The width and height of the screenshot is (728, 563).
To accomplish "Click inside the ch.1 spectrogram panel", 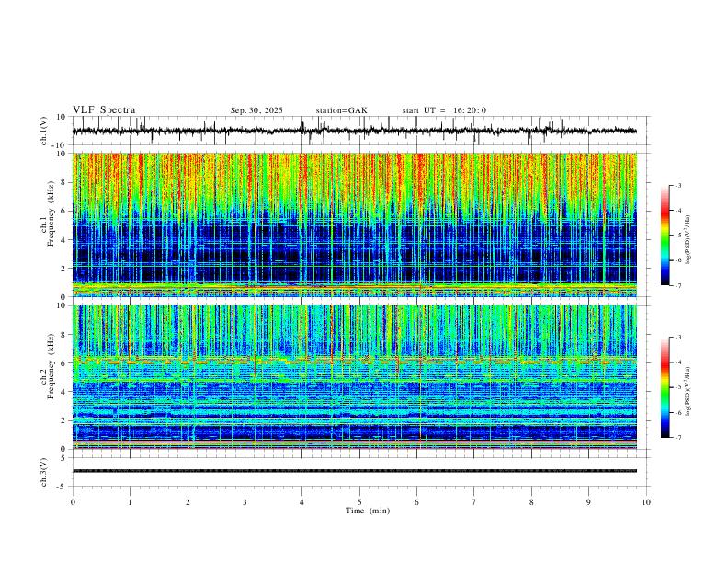I will [354, 224].
